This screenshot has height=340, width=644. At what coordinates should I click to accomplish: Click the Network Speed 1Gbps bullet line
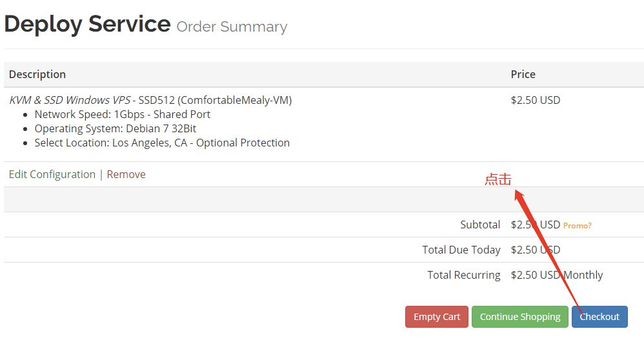pyautogui.click(x=122, y=114)
